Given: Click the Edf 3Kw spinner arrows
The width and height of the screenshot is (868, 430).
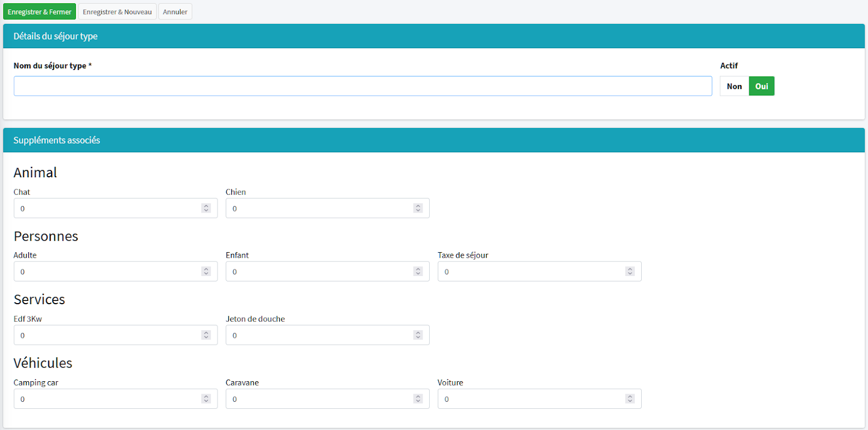Looking at the screenshot, I should (x=206, y=335).
